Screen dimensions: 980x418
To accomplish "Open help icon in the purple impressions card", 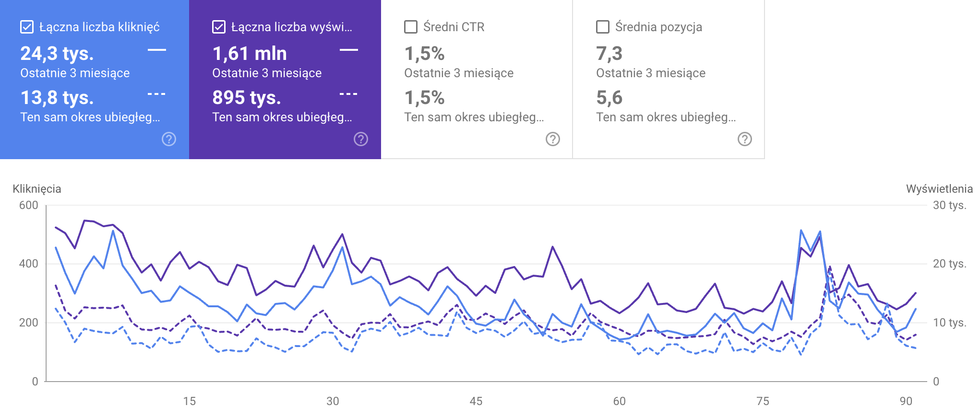I will (361, 139).
